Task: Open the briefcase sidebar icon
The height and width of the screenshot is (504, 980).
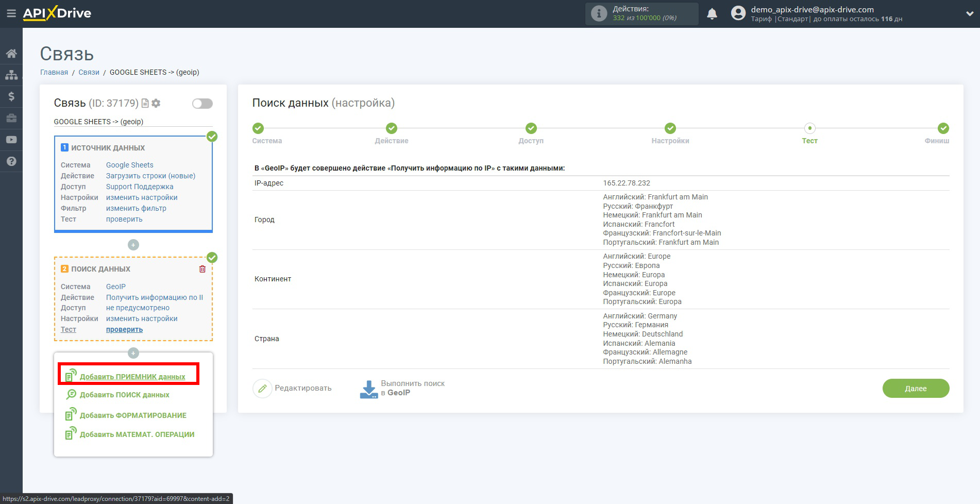Action: (11, 118)
